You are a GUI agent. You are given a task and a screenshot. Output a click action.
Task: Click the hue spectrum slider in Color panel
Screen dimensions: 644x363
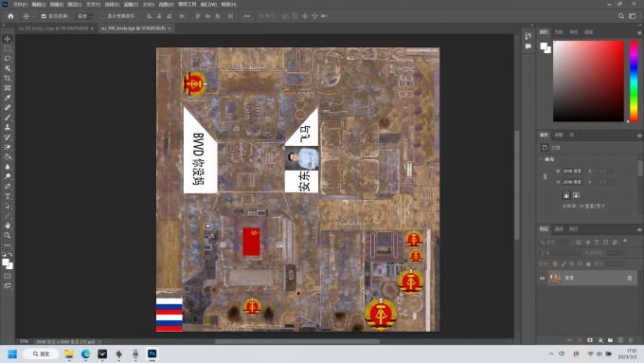(634, 81)
